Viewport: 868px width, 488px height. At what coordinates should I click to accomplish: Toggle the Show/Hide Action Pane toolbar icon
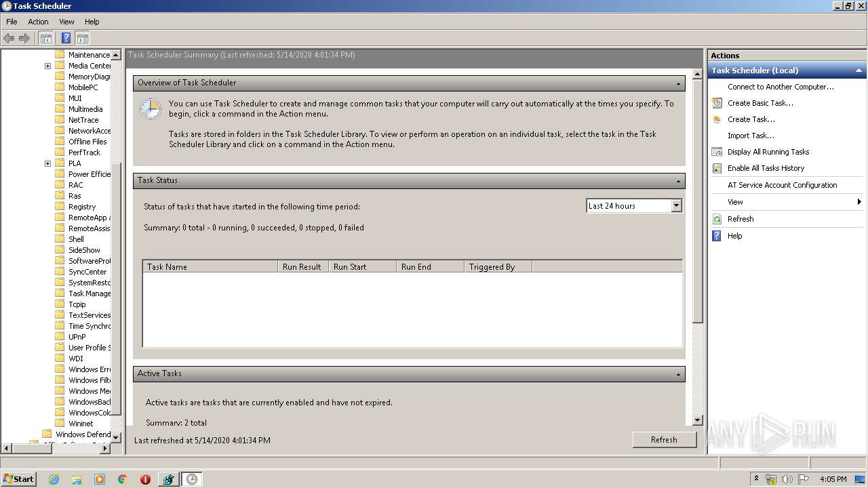click(83, 38)
